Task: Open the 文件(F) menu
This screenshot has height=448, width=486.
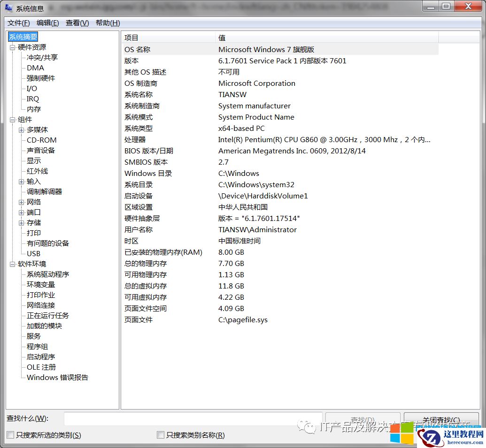Action: click(19, 23)
